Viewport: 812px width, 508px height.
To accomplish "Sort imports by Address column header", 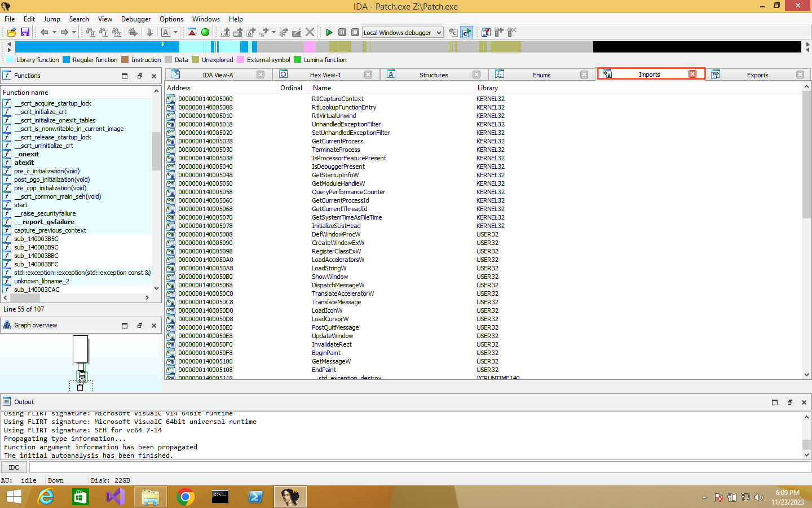I will click(221, 87).
